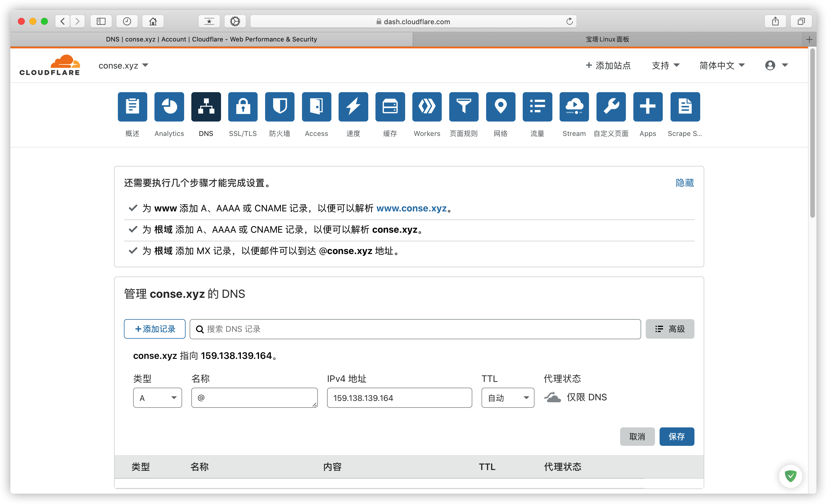
Task: Open the user account dropdown
Action: point(776,65)
